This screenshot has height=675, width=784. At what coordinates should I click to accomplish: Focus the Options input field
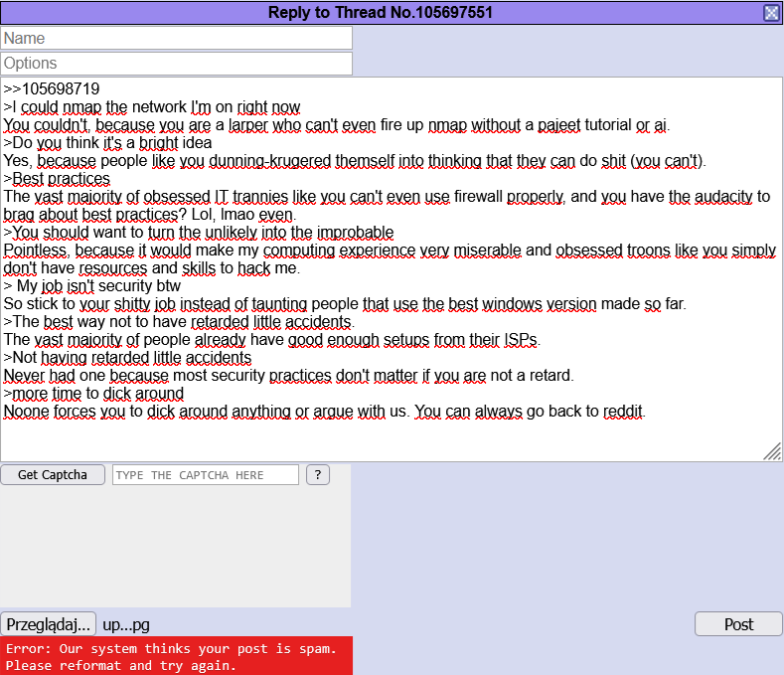click(177, 64)
